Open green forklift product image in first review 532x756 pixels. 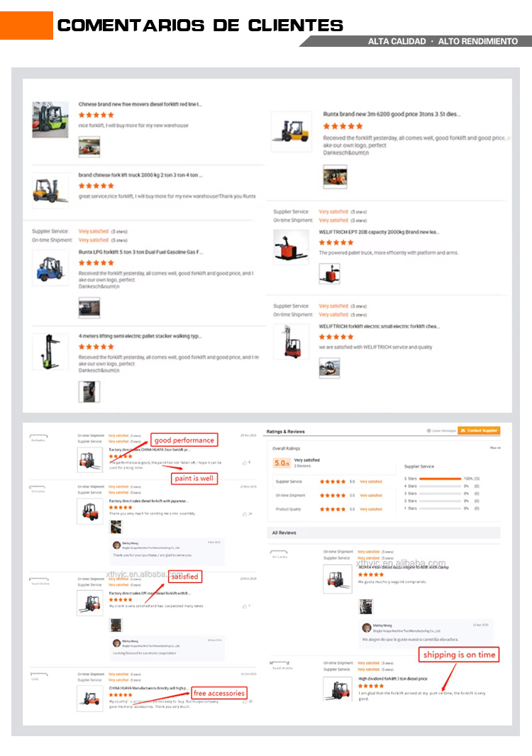click(x=50, y=119)
